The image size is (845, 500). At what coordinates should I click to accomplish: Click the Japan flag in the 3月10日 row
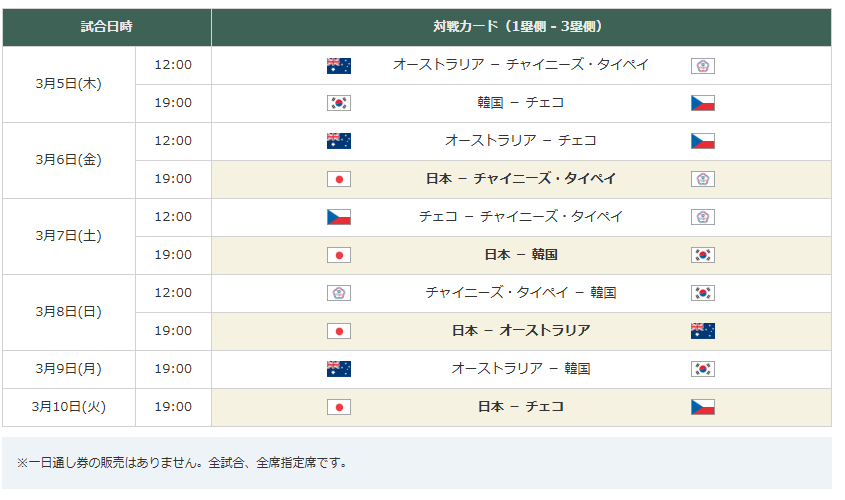[x=339, y=407]
